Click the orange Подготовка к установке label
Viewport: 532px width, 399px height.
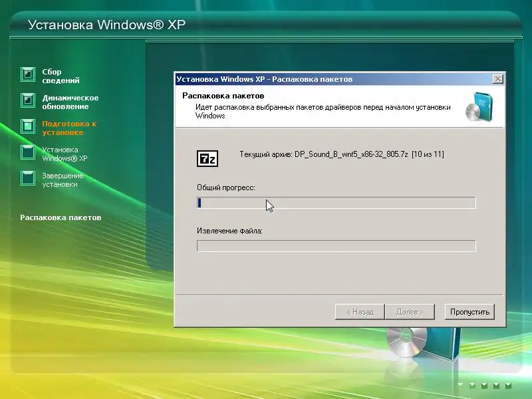click(x=69, y=128)
